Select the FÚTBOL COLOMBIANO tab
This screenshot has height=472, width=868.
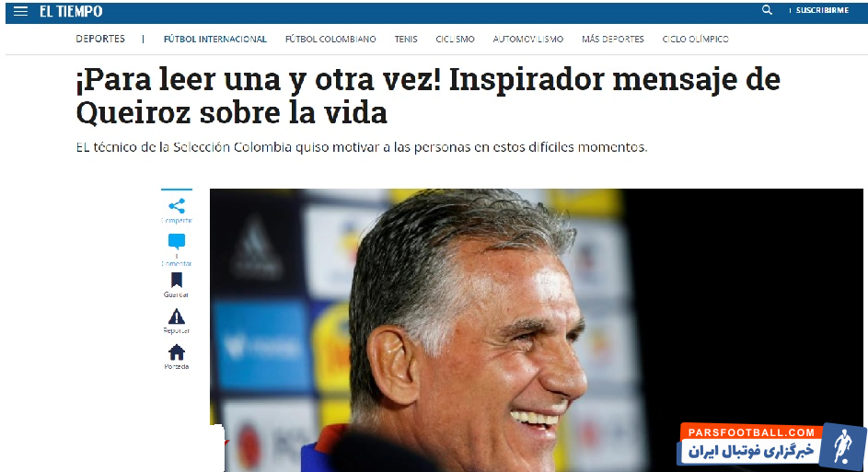click(330, 40)
